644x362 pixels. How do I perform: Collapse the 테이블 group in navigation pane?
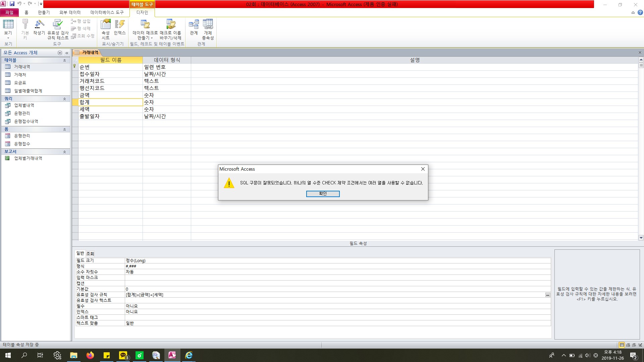[64, 60]
